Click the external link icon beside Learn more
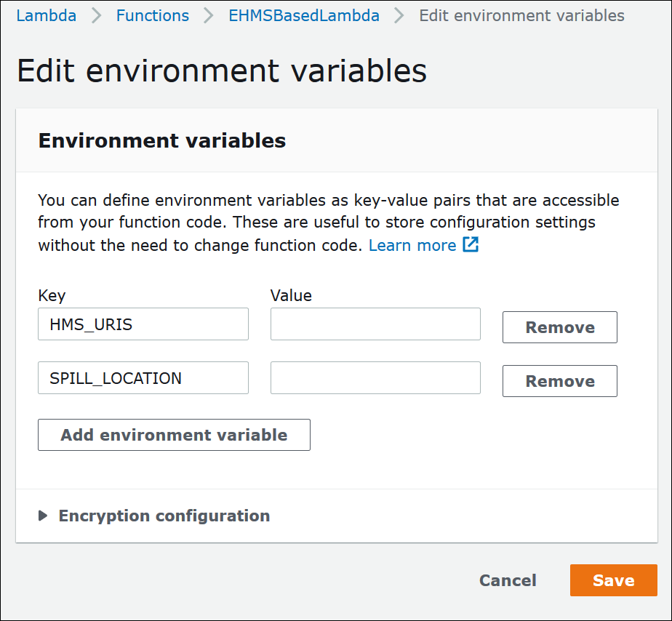672x621 pixels. [x=471, y=245]
